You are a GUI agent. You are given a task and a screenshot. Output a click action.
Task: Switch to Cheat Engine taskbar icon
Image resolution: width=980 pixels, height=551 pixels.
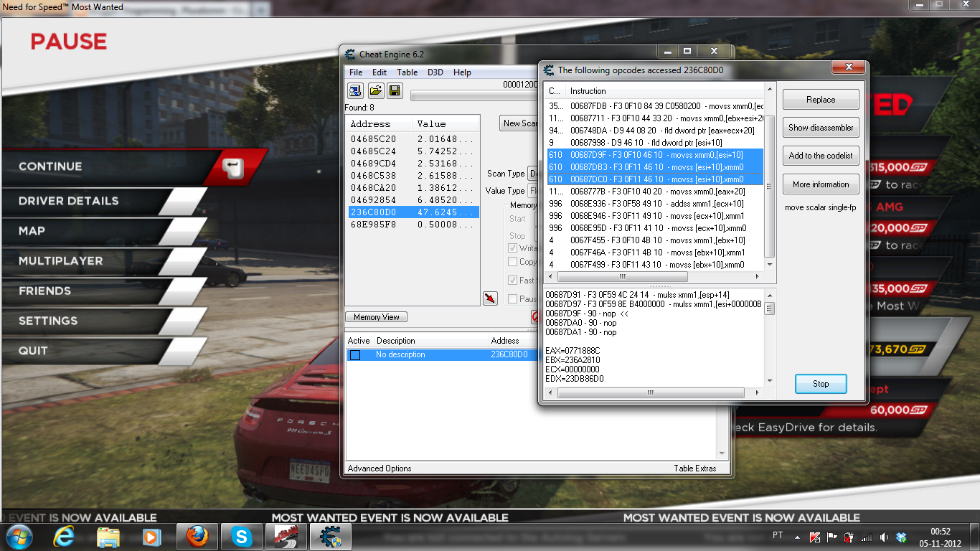coord(330,536)
